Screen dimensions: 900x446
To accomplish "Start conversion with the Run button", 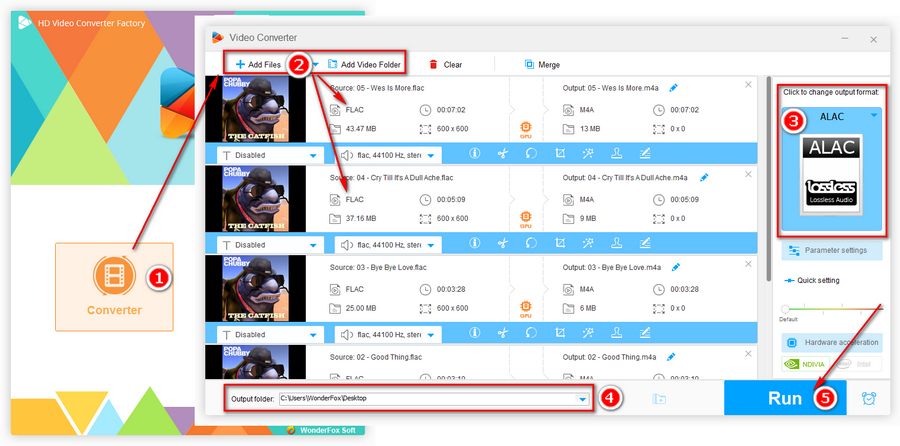I will coord(785,397).
